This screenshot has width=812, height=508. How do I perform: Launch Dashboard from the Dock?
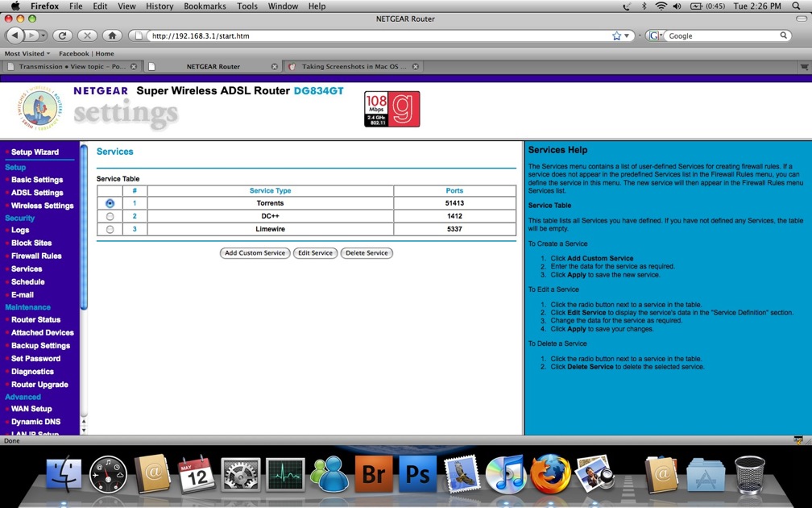[108, 474]
